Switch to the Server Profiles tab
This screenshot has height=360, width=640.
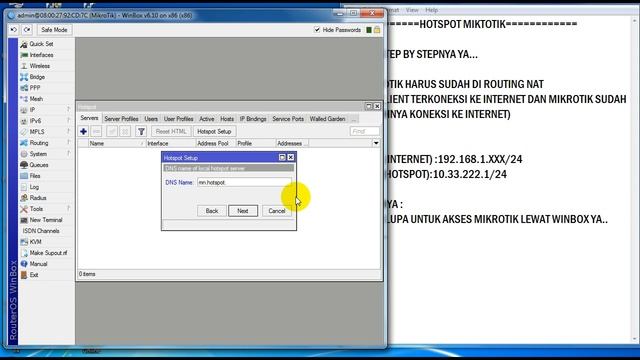(121, 119)
